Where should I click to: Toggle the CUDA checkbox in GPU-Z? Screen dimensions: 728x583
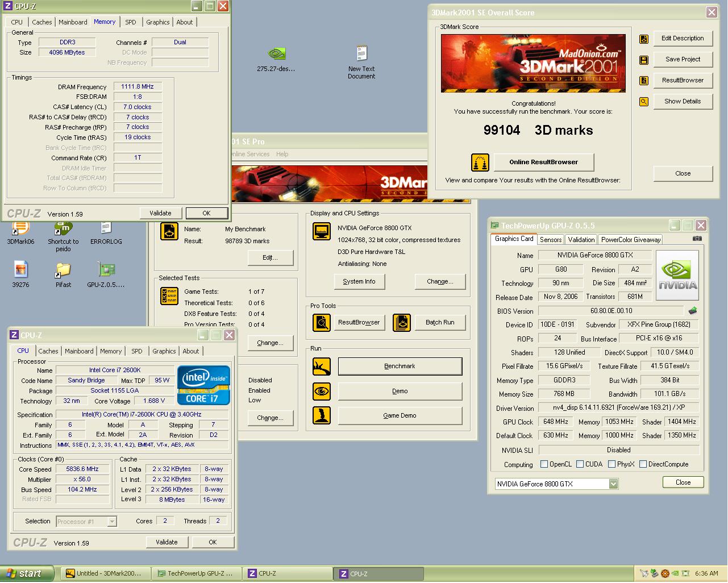click(x=580, y=464)
